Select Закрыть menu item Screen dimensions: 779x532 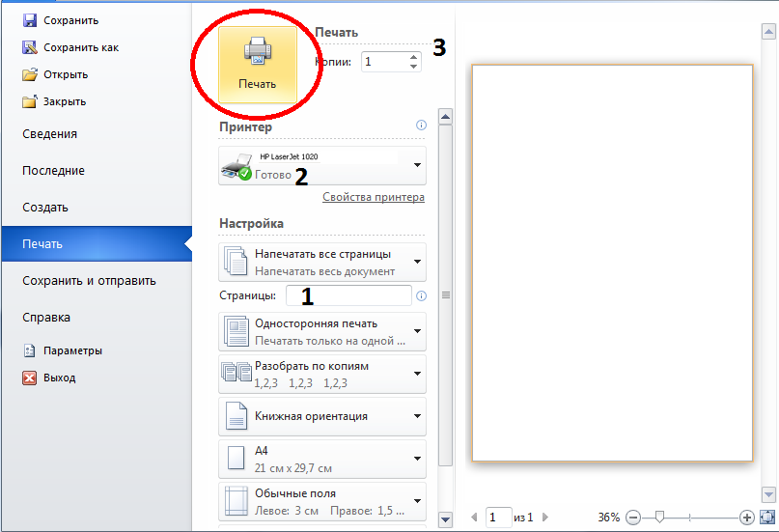point(65,101)
